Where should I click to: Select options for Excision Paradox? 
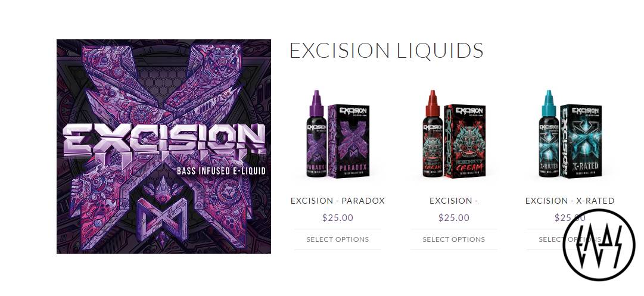pos(338,239)
